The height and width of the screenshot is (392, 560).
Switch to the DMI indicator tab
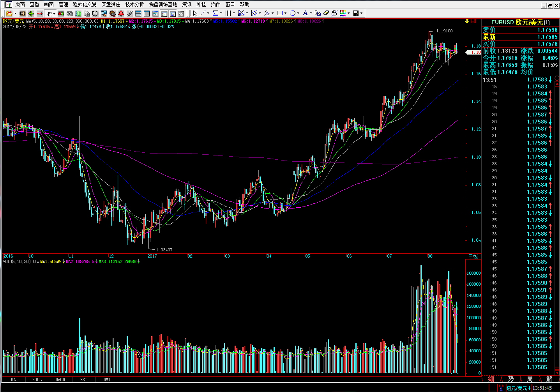pyautogui.click(x=107, y=380)
